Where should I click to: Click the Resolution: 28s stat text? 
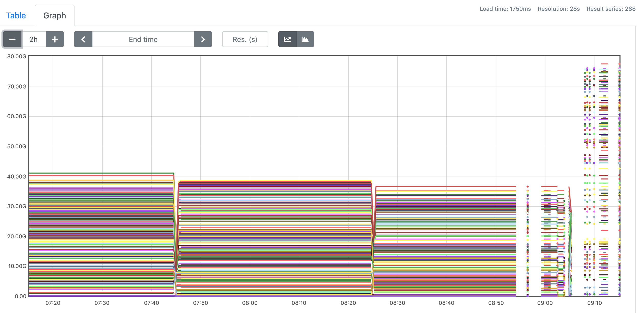click(x=559, y=9)
